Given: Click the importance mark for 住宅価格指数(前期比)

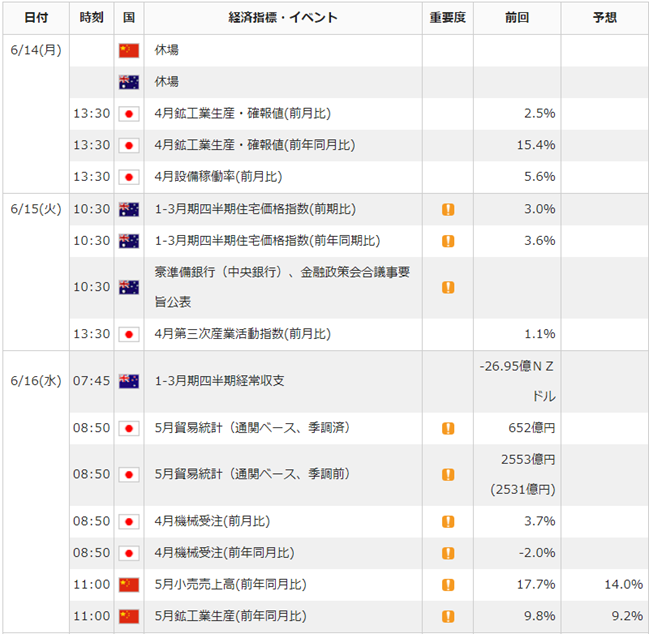Looking at the screenshot, I should [x=448, y=209].
